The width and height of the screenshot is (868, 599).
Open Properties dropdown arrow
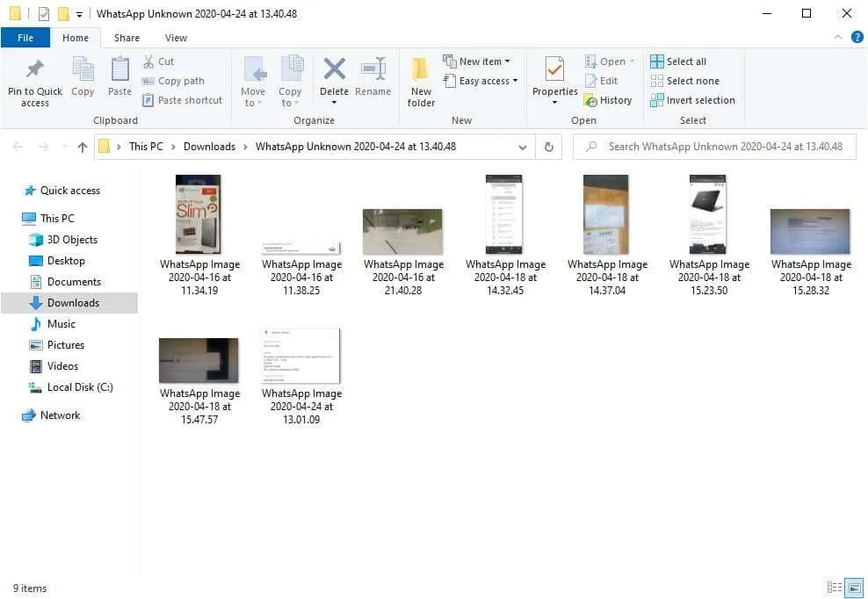point(554,103)
